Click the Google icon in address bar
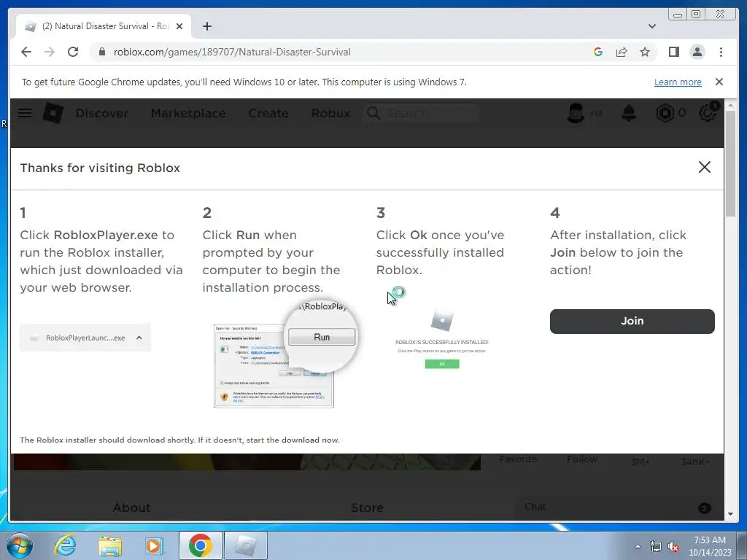 (x=598, y=52)
